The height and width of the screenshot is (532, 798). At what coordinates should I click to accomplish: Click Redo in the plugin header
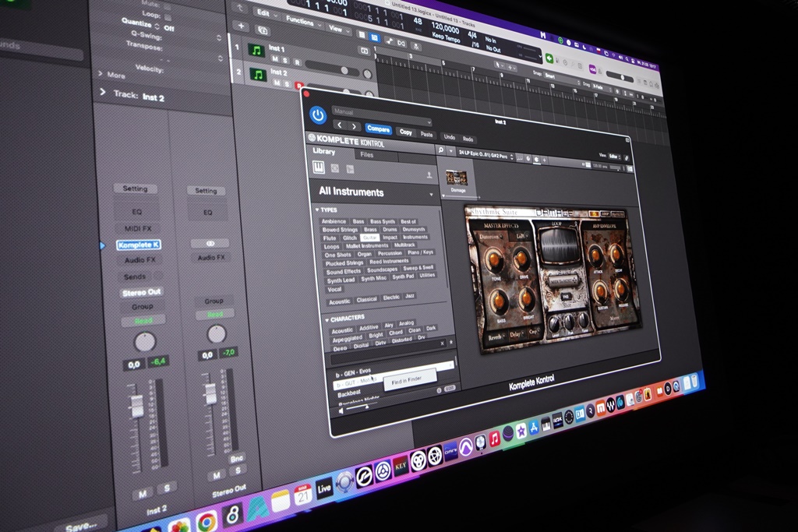point(468,139)
